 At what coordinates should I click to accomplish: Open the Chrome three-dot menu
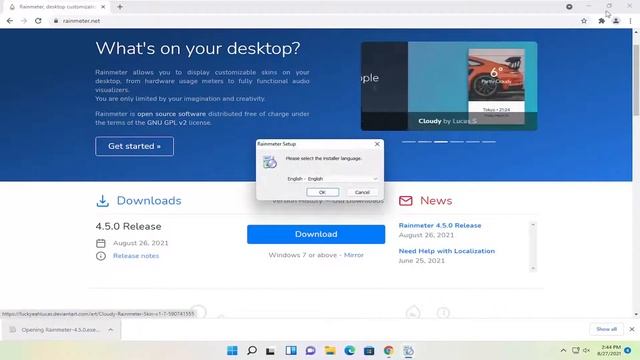tap(631, 21)
